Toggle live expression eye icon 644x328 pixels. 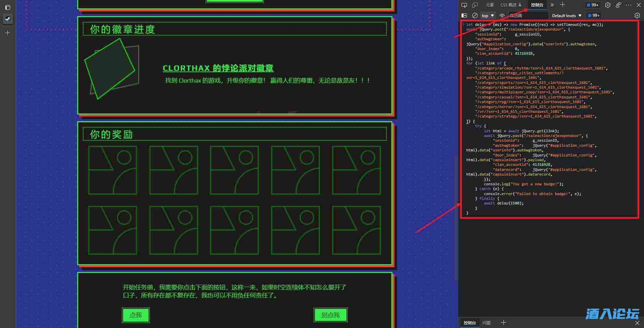coord(502,15)
